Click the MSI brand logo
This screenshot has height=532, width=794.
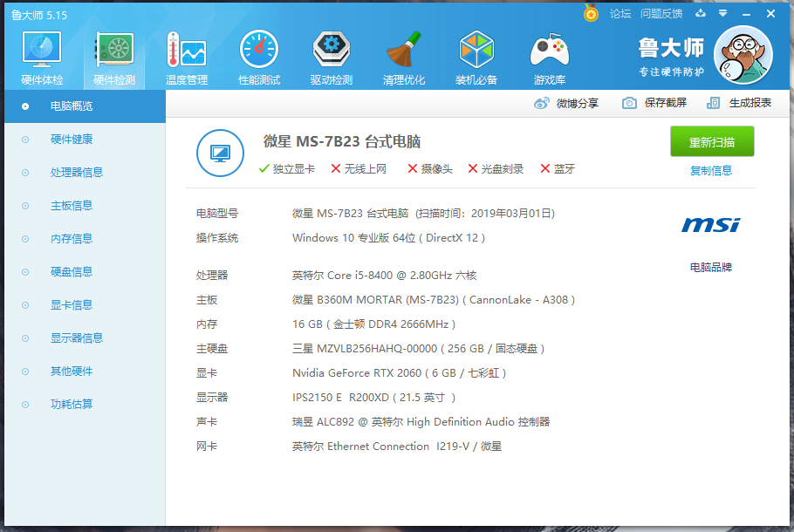(x=711, y=225)
